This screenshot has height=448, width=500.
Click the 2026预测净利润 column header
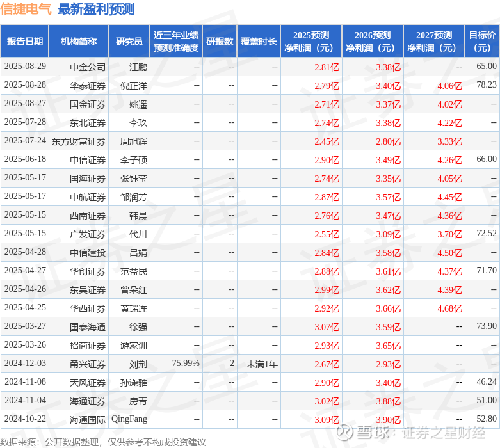373,42
